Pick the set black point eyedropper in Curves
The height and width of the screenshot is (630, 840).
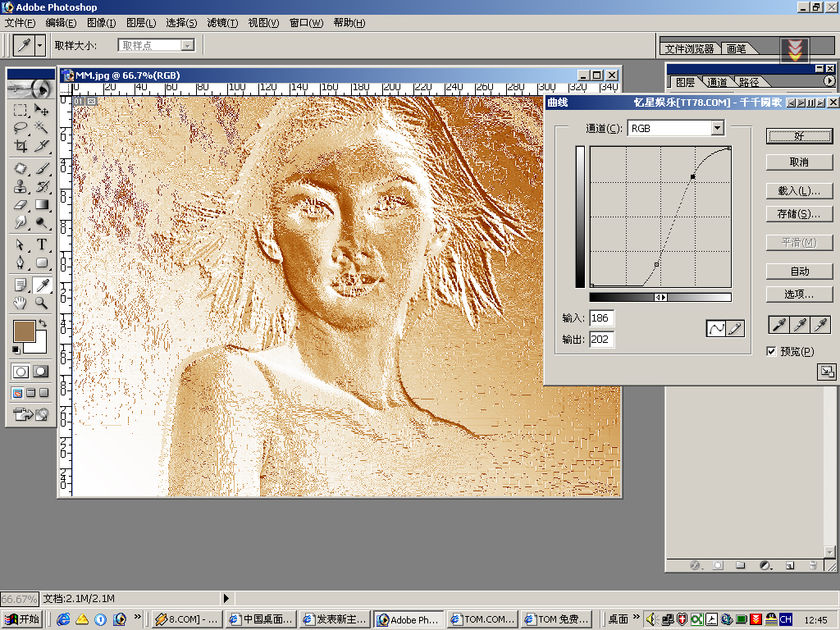(x=779, y=324)
